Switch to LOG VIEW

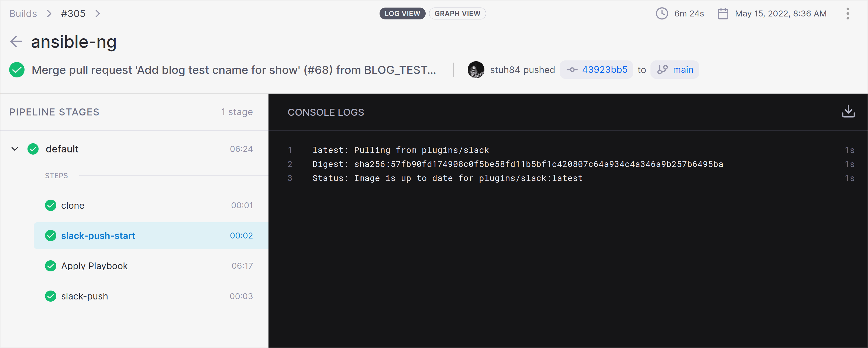(x=402, y=13)
